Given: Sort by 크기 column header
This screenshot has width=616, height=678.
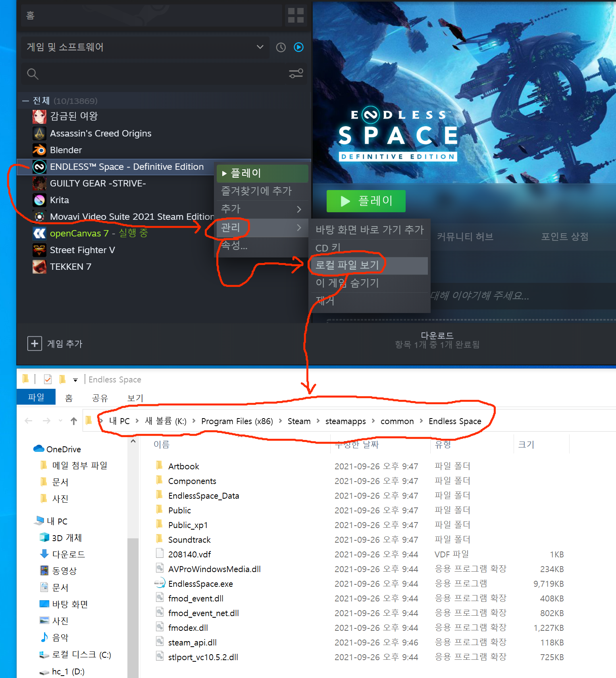Looking at the screenshot, I should tap(526, 445).
